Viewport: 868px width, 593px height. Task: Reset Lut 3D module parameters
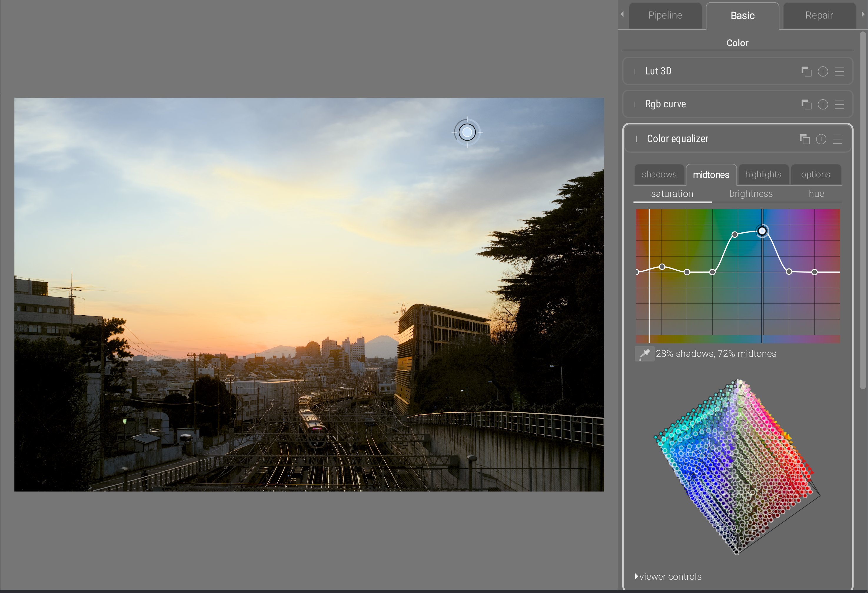(823, 71)
